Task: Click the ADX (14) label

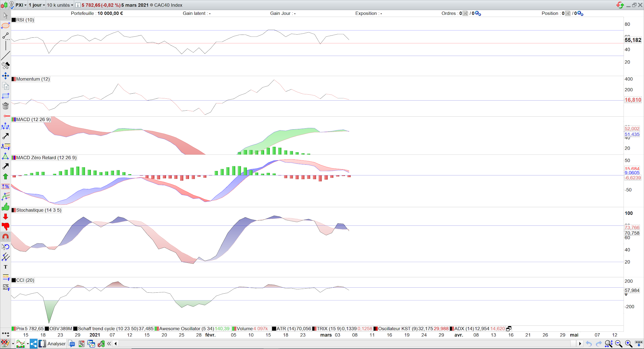Action: pos(464,329)
